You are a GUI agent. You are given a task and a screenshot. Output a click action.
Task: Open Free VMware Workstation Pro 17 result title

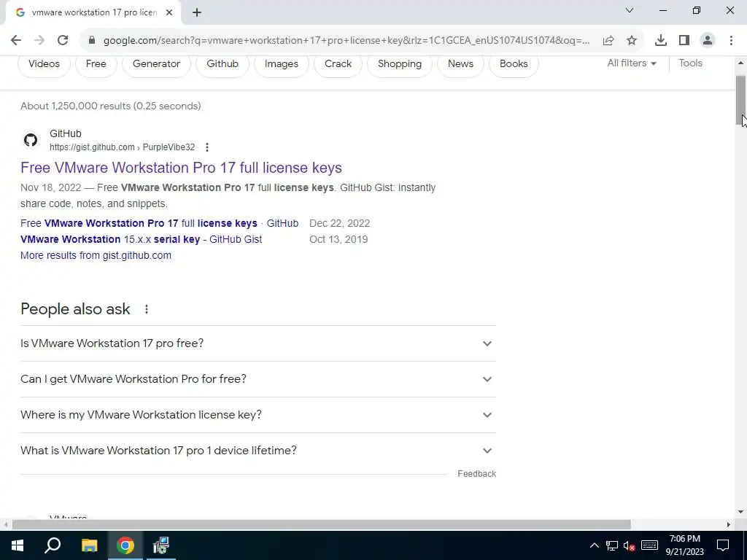click(x=181, y=168)
